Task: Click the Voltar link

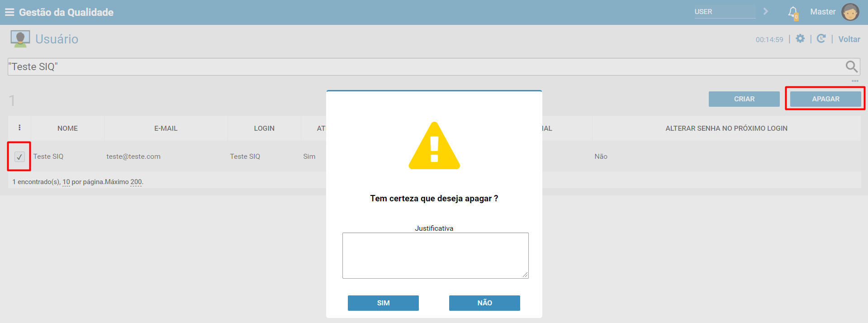Action: pos(849,39)
